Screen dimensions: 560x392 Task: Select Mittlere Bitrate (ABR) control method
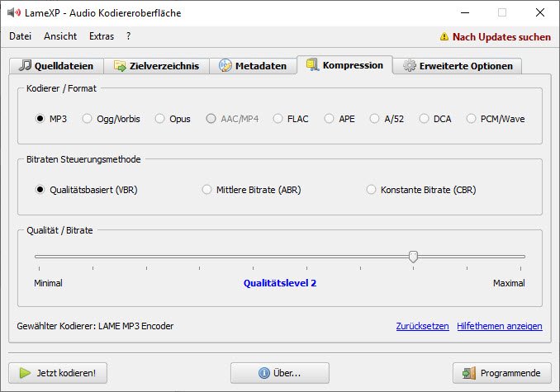point(207,190)
